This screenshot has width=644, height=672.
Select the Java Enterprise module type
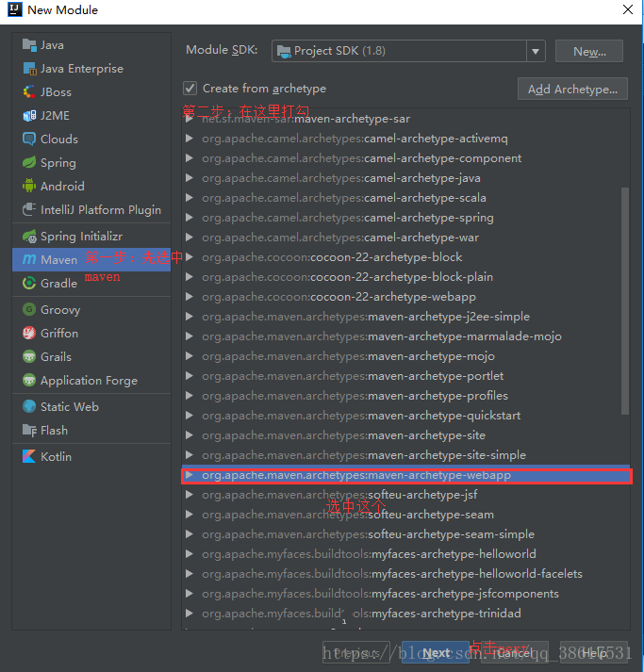[91, 69]
